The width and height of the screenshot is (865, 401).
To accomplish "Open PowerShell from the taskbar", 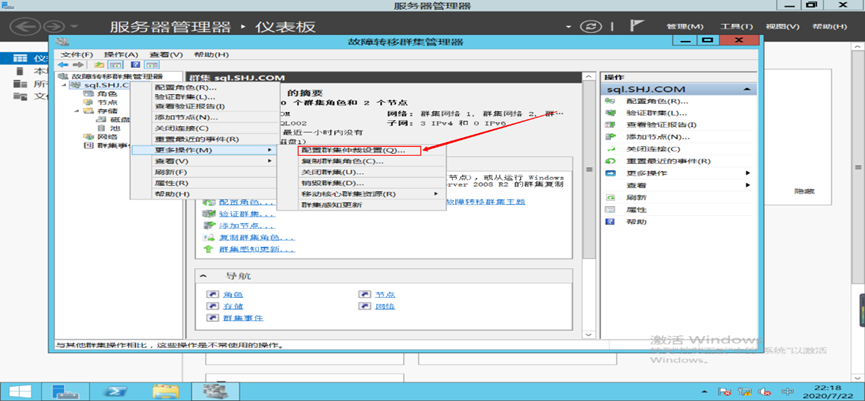I will click(116, 391).
